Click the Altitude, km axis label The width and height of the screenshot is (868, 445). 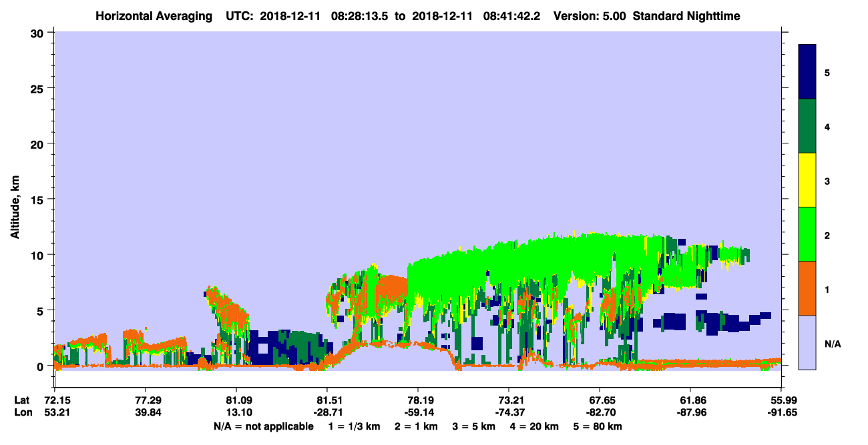[14, 201]
